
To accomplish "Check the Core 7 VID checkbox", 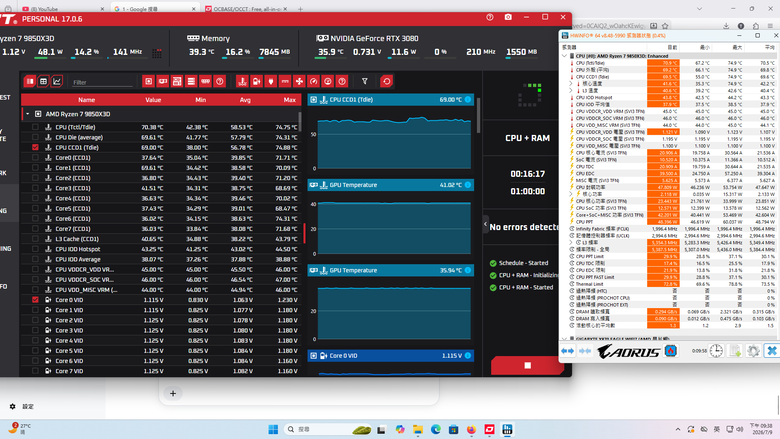I will (35, 371).
